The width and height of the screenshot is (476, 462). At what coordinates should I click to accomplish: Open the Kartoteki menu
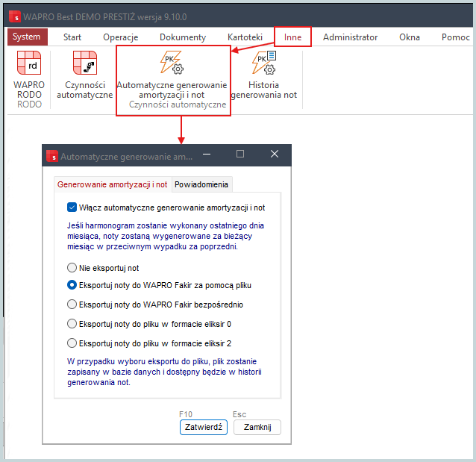(245, 37)
